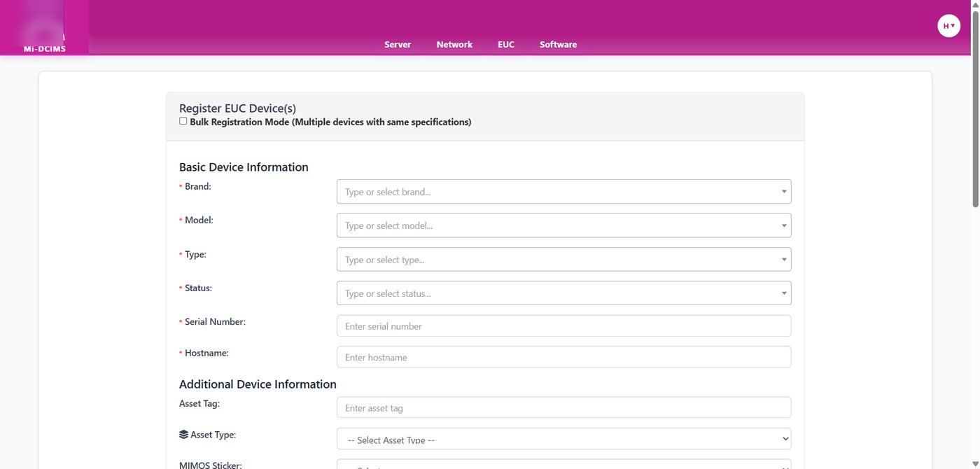
Task: Click the Hostname input field
Action: 563,357
